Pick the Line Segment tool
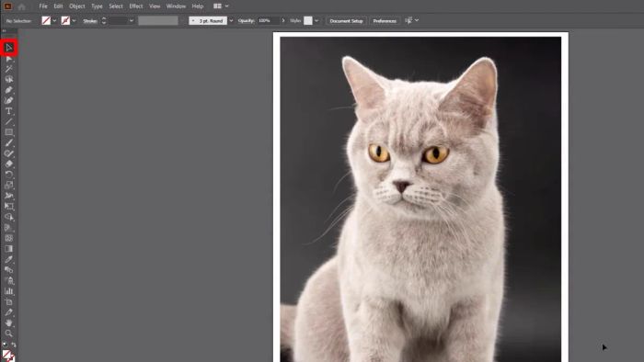The image size is (644, 362). (x=8, y=122)
